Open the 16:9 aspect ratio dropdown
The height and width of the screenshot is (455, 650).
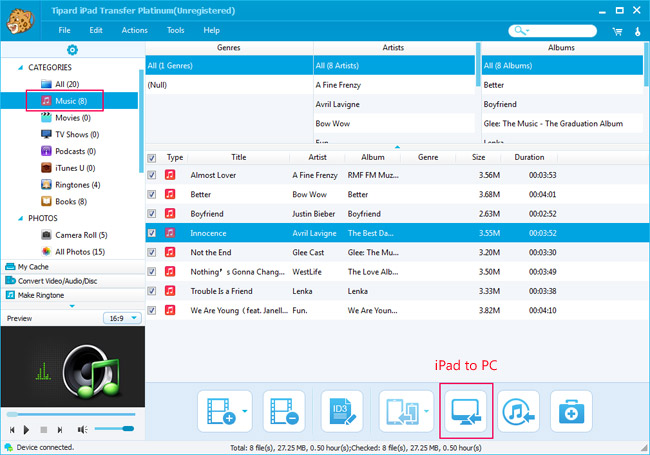(122, 318)
